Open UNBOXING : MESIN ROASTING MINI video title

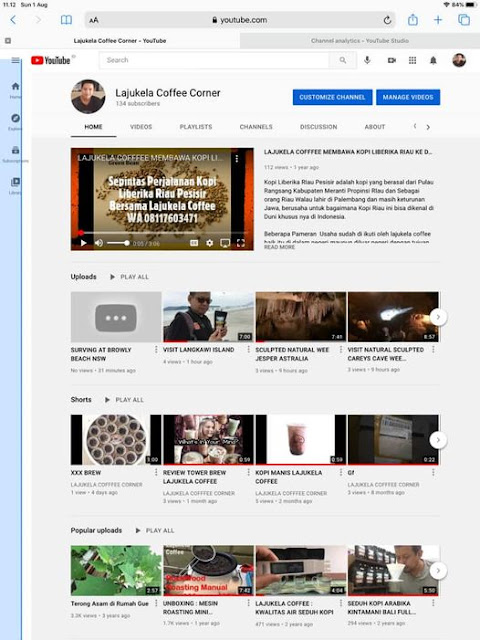[191, 607]
